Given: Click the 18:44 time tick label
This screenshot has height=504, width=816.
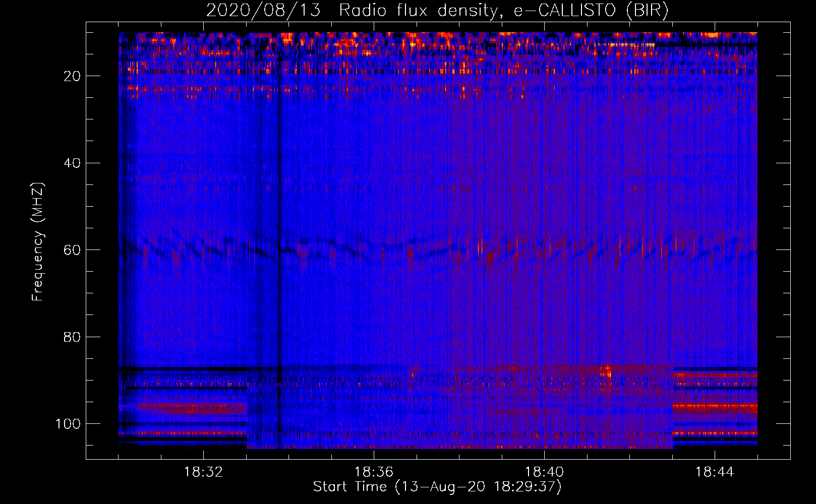Looking at the screenshot, I should tap(715, 472).
